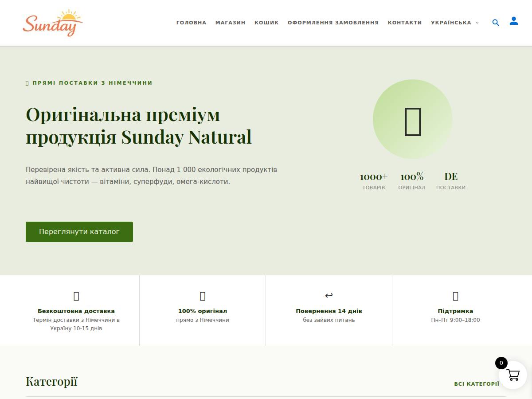Open the Всі категорії link
Image resolution: width=532 pixels, height=399 pixels.
pyautogui.click(x=477, y=384)
